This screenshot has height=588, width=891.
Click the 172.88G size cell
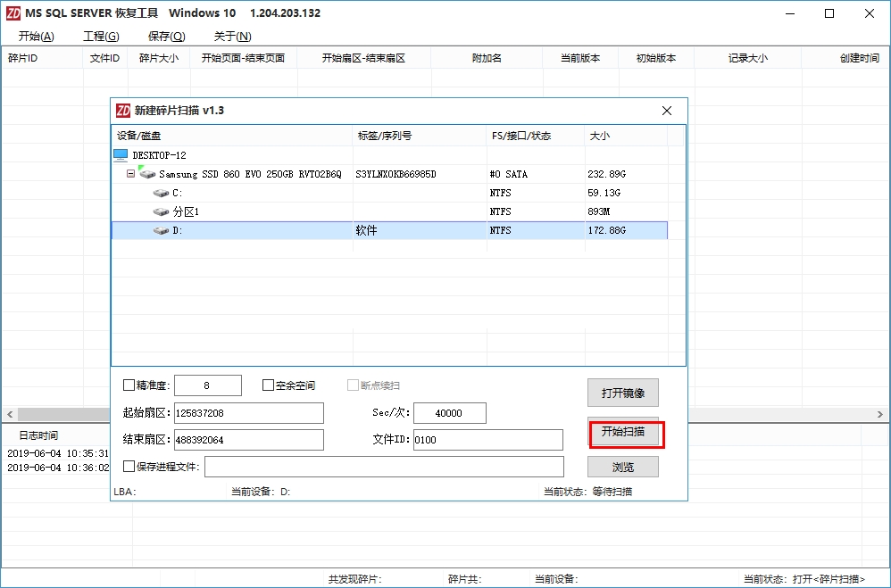[606, 231]
